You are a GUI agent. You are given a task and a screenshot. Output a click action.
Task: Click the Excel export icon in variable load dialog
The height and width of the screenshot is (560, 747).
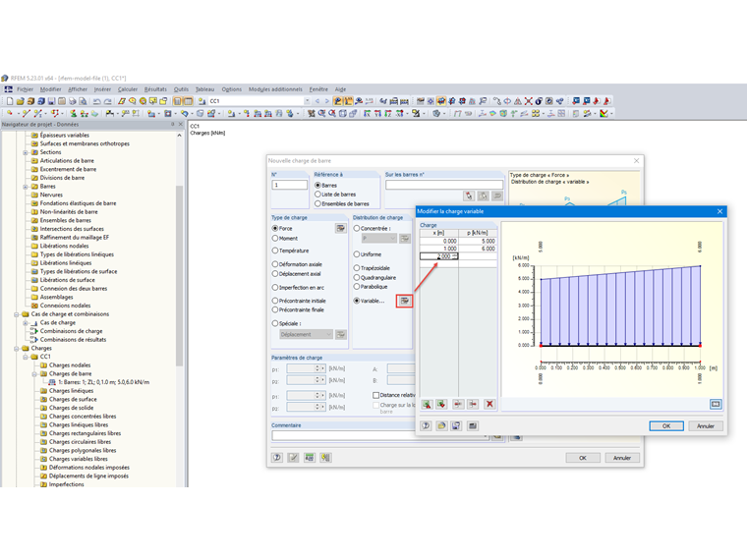441,405
